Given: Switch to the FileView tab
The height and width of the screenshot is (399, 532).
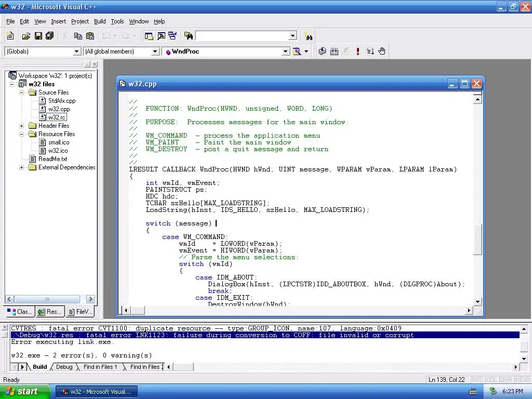Looking at the screenshot, I should point(80,312).
